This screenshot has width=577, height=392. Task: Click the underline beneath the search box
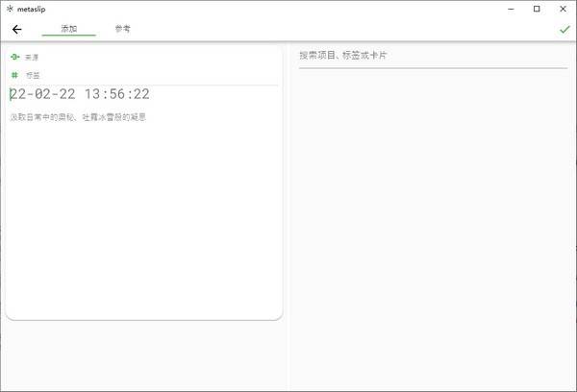point(433,68)
